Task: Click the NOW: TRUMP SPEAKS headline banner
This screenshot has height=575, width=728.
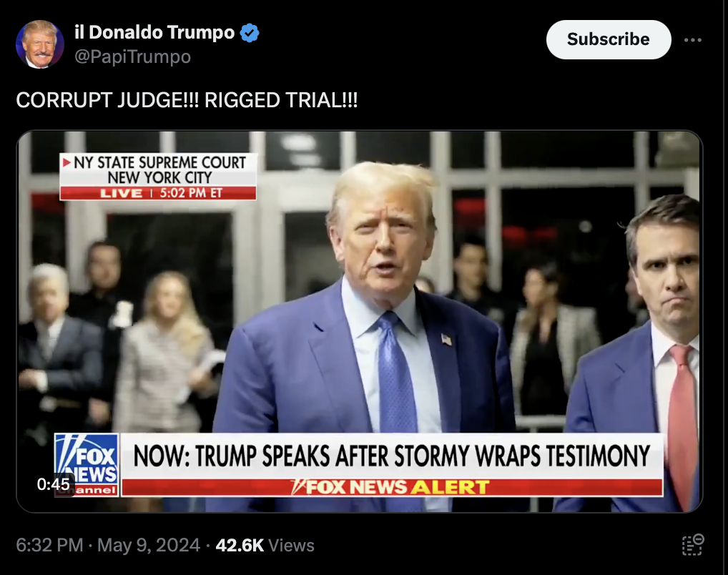Action: 392,456
